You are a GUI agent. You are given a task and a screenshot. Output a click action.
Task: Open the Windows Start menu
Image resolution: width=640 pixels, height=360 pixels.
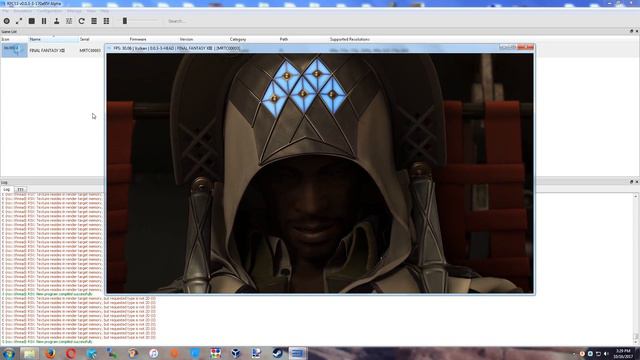tap(9, 353)
